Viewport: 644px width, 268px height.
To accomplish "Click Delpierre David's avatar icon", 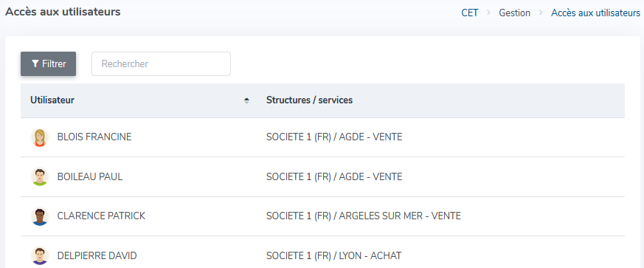I will (x=40, y=255).
